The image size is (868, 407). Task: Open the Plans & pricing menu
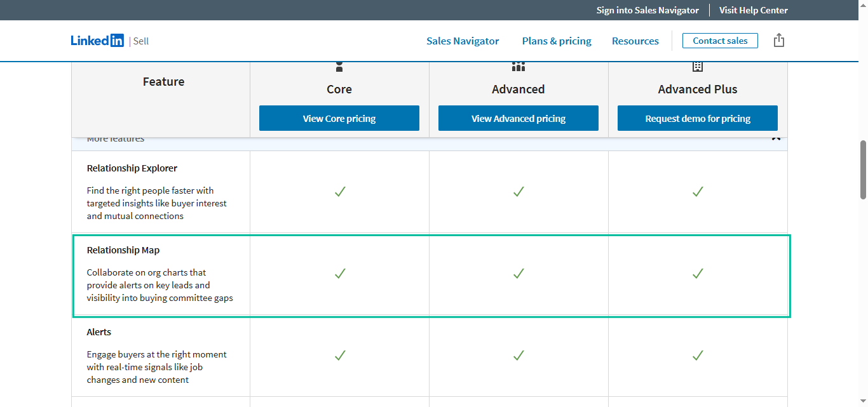click(x=556, y=41)
